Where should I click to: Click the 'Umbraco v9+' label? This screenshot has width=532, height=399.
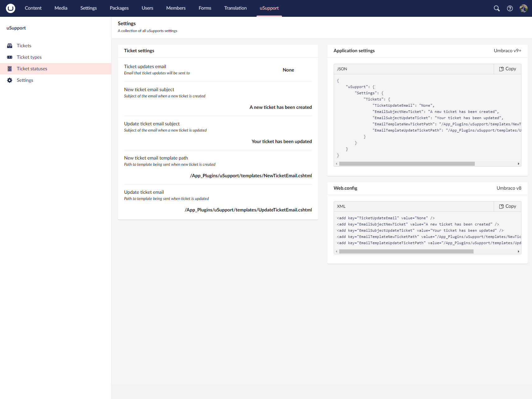pos(507,51)
